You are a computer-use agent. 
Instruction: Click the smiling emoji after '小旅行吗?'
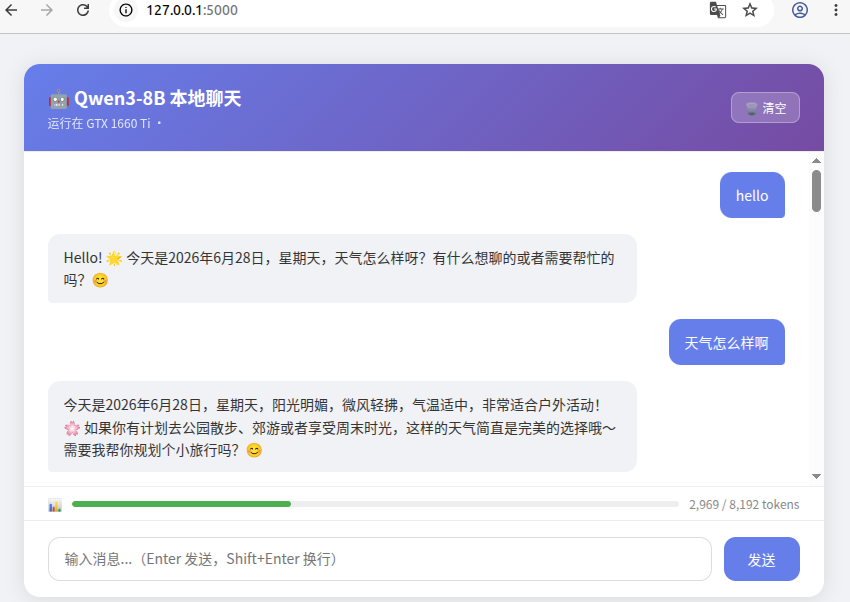pos(254,450)
